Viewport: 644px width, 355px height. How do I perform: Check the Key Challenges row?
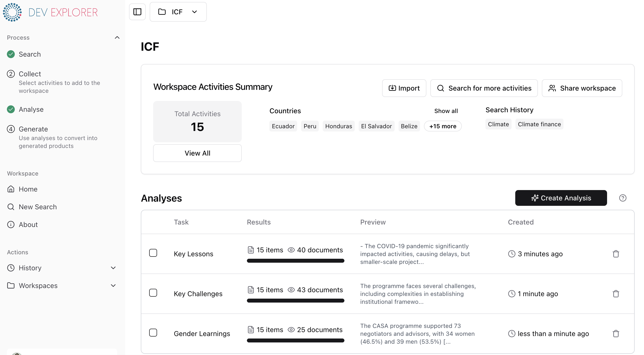point(153,293)
